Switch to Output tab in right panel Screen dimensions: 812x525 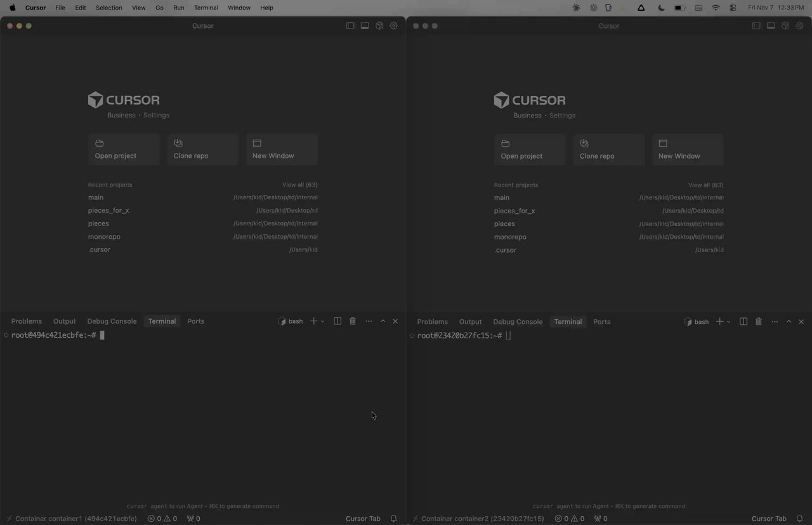point(470,322)
